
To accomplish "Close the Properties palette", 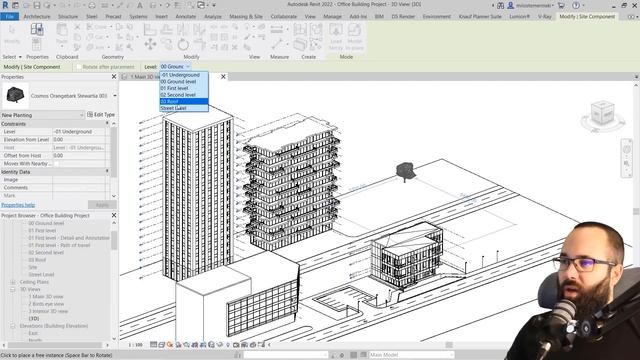I will (114, 77).
